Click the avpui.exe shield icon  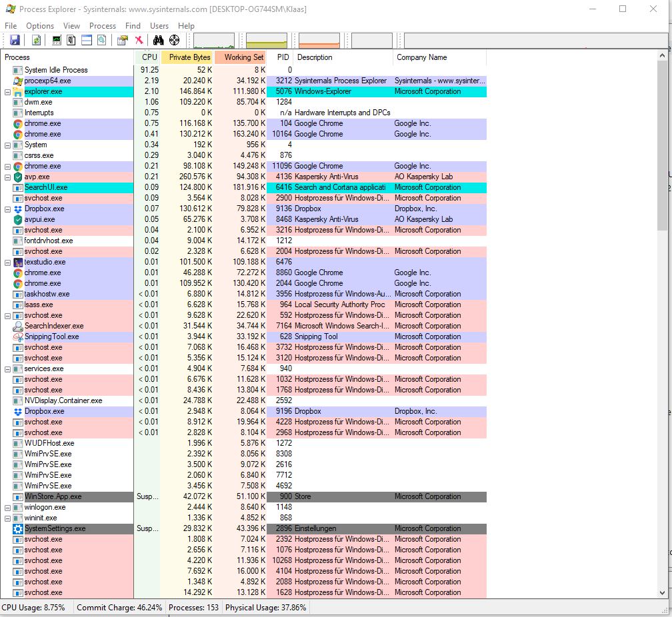pyautogui.click(x=17, y=219)
